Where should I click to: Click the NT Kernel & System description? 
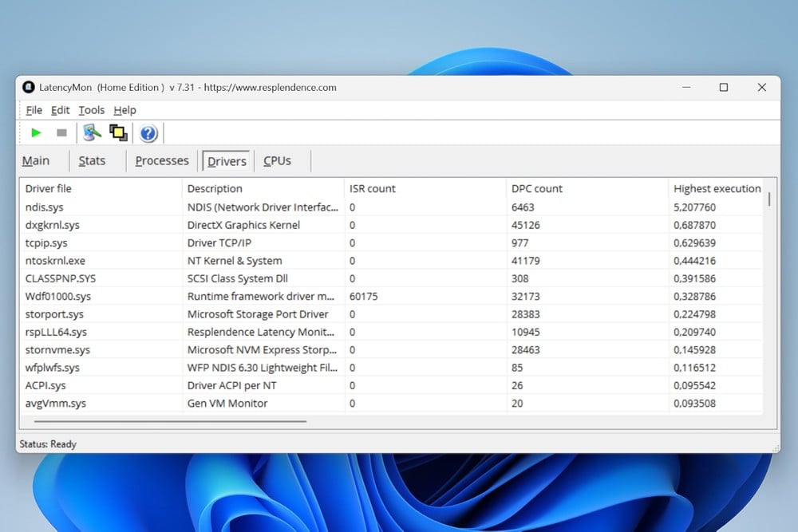coord(235,261)
